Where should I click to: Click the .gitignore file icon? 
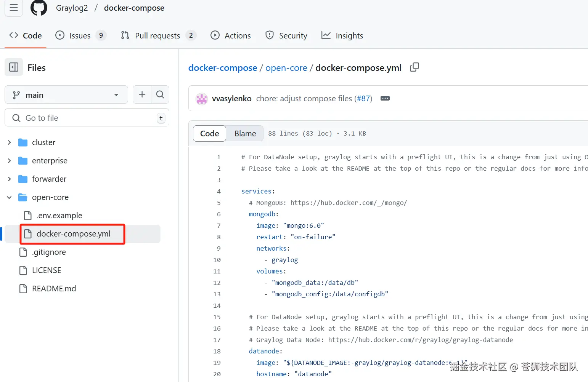coord(23,252)
